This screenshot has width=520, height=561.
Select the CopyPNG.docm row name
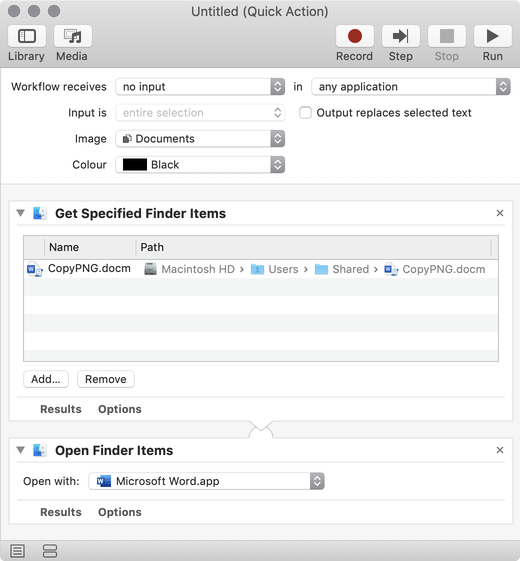coord(89,268)
